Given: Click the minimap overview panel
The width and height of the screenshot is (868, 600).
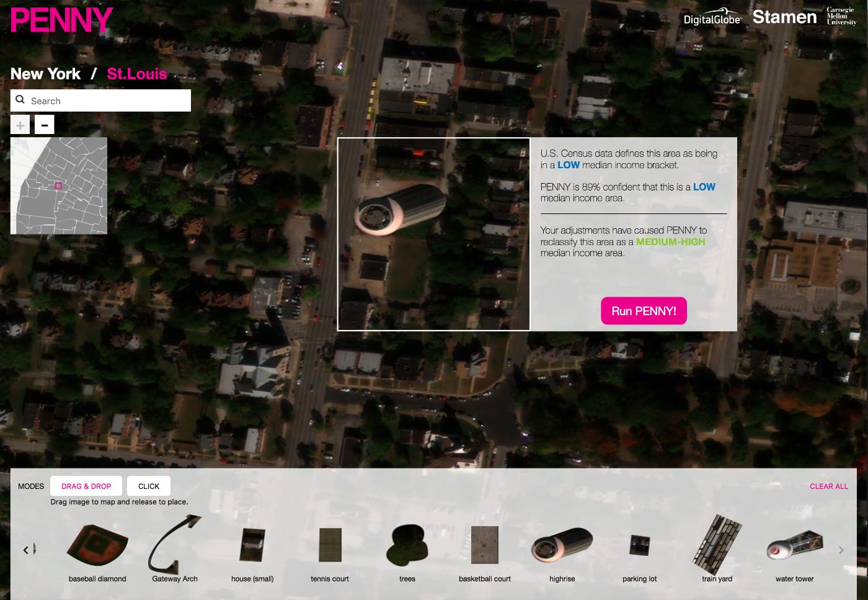Looking at the screenshot, I should click(x=58, y=185).
